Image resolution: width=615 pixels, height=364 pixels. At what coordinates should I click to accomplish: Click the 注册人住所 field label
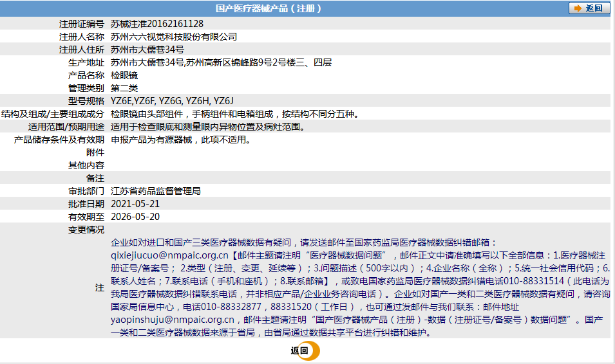82,50
